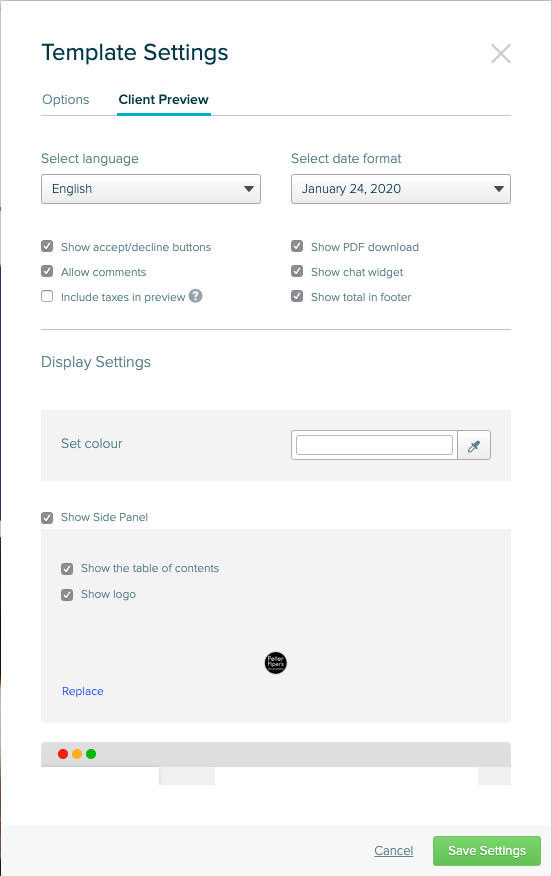Click the red dot in browser preview
Screen dimensions: 552x876
point(63,754)
